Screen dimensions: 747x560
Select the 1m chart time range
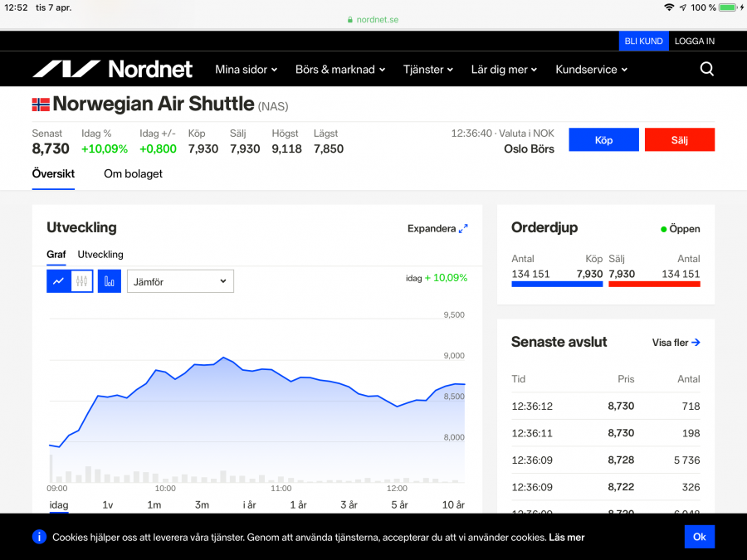[x=154, y=504]
